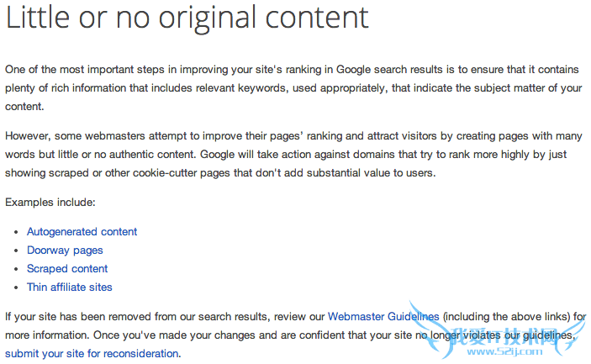Follow the Scraped content link
Screen dimensions: 591x364
tap(67, 268)
